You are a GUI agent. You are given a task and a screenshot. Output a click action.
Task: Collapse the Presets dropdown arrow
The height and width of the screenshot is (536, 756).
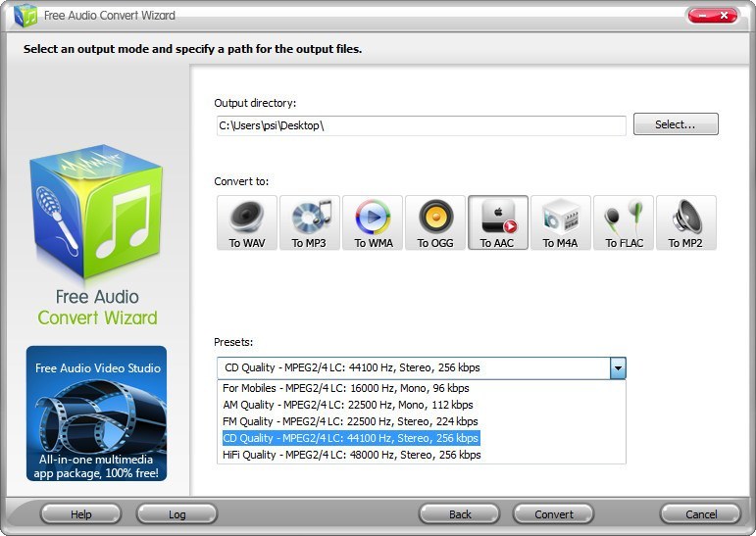coord(618,368)
